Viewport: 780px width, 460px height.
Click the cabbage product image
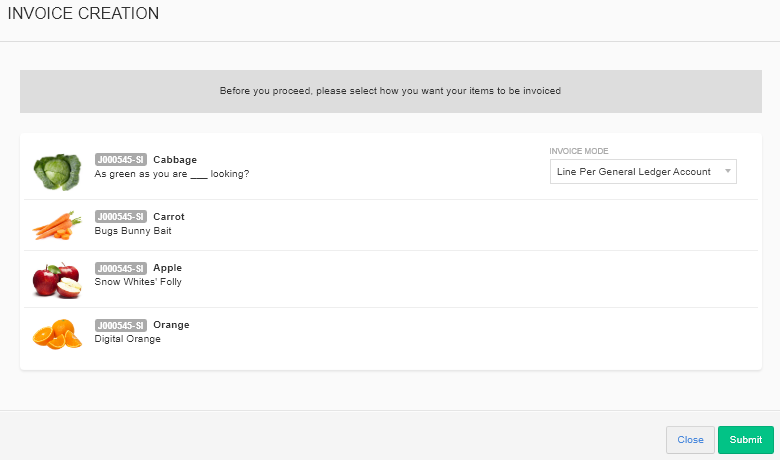point(57,172)
